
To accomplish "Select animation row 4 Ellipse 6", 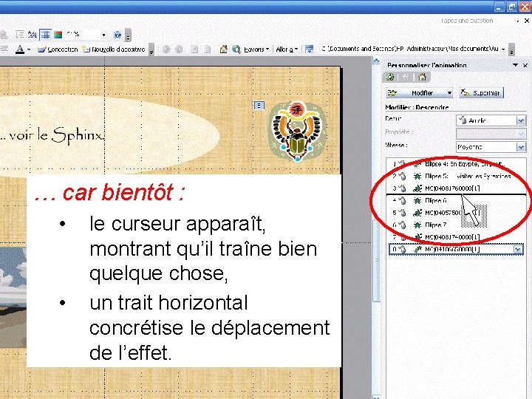I will click(457, 200).
